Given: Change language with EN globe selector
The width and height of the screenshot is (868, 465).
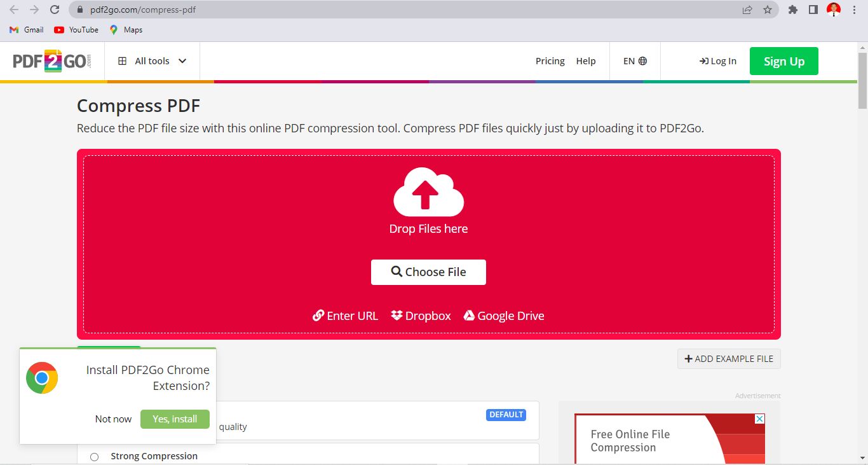Looking at the screenshot, I should (x=635, y=61).
